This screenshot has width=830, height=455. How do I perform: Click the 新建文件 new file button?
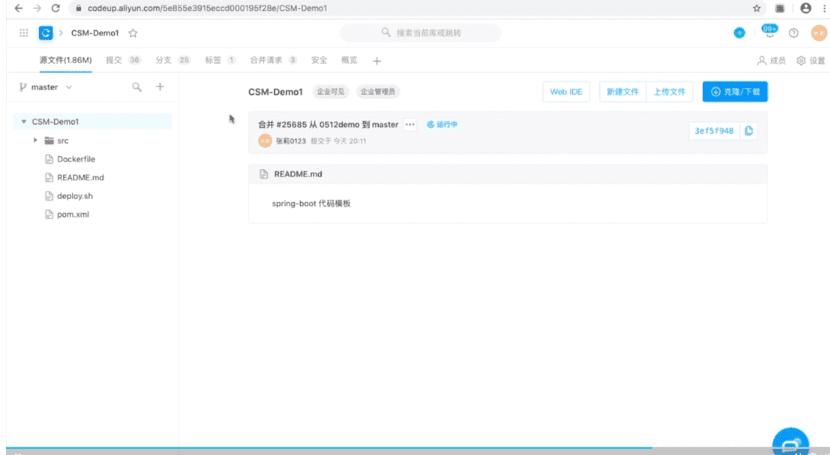click(622, 92)
